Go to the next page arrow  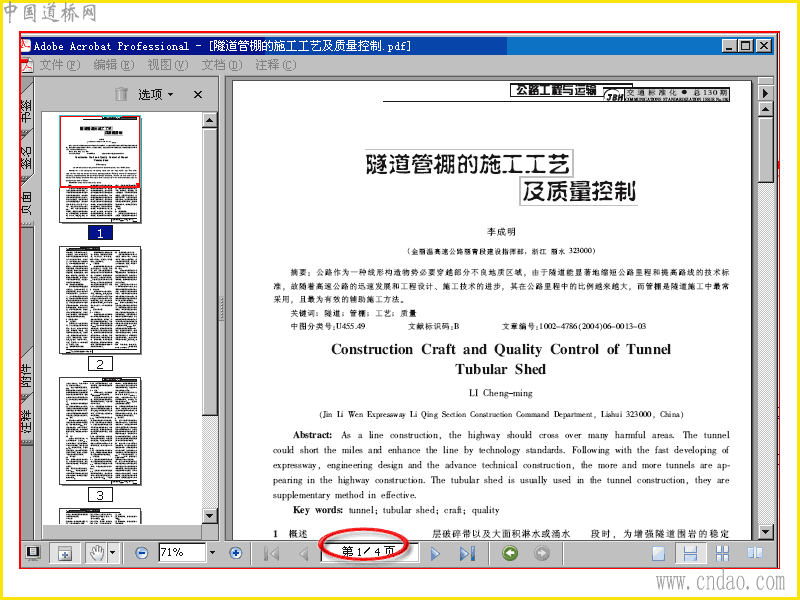435,554
